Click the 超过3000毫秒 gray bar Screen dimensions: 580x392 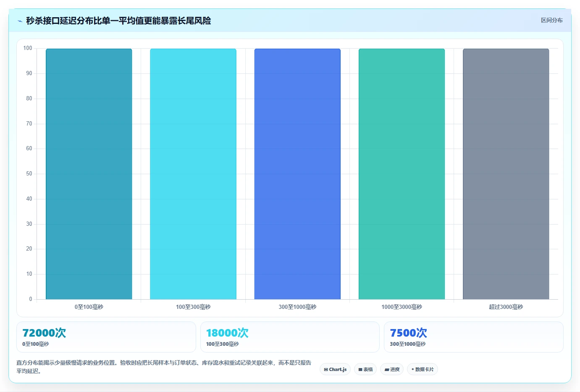point(506,174)
